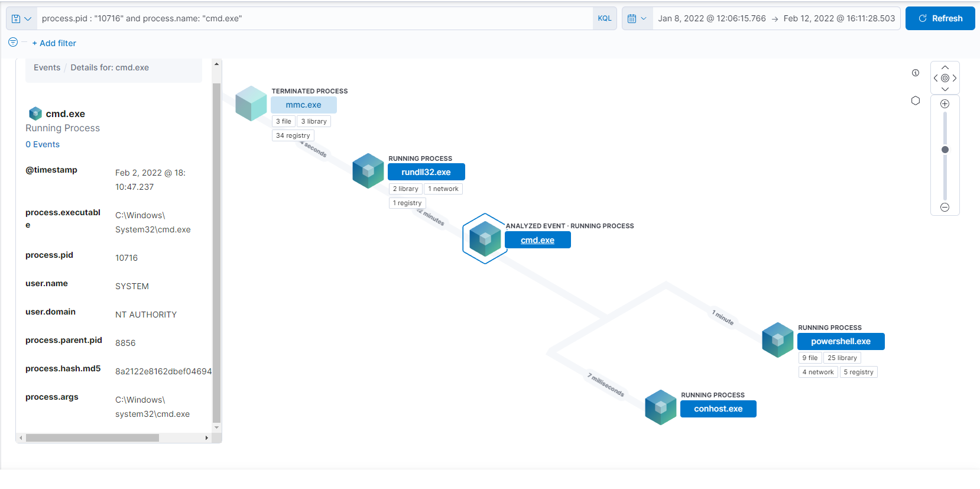Open the saved query dropdown menu

(21, 18)
